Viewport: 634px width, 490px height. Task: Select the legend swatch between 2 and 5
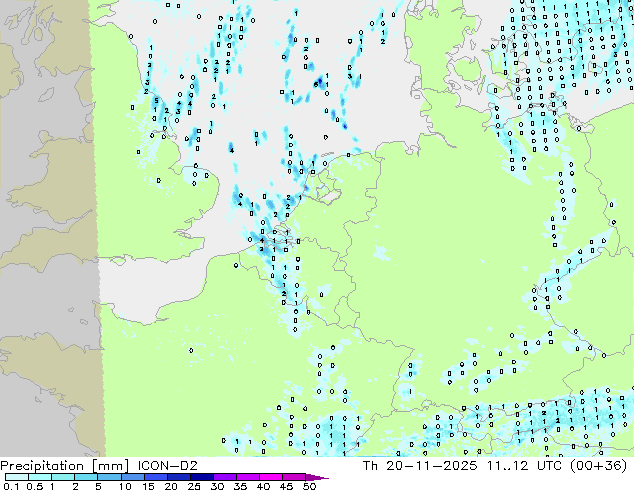tap(86, 477)
